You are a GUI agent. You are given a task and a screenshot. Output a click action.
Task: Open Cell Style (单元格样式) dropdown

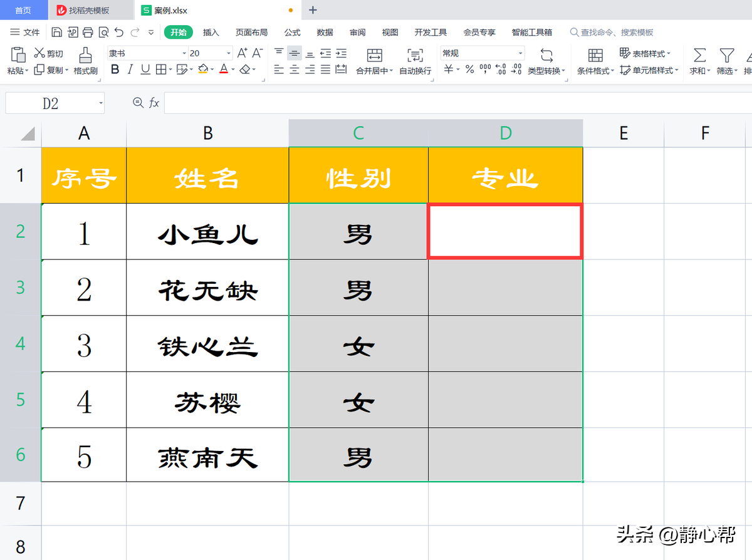tap(649, 70)
